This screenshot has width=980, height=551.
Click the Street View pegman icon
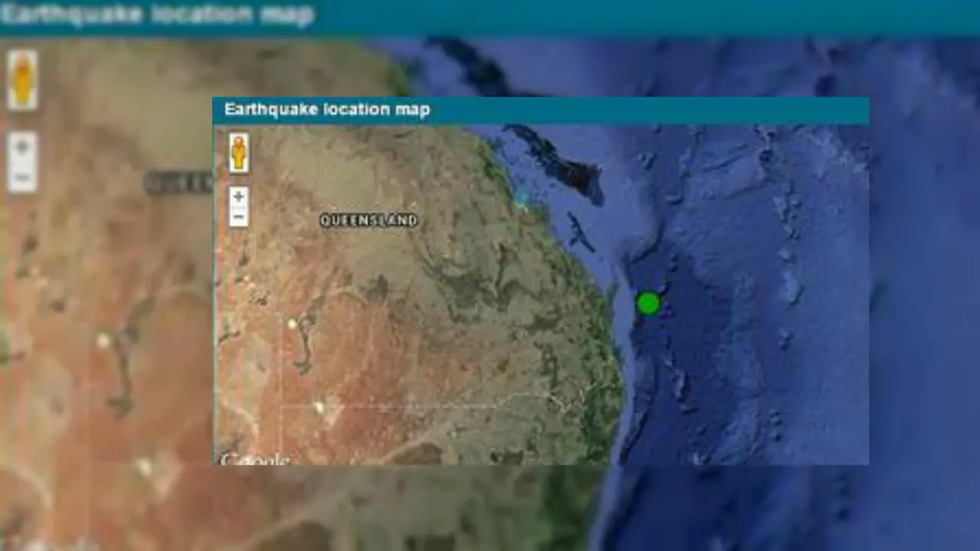pyautogui.click(x=239, y=153)
